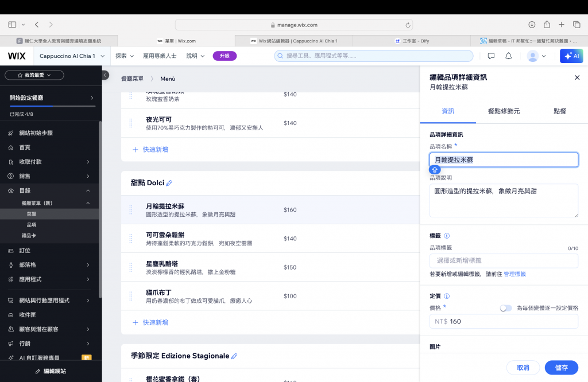Open the 我的最愛 dropdown

click(x=34, y=75)
